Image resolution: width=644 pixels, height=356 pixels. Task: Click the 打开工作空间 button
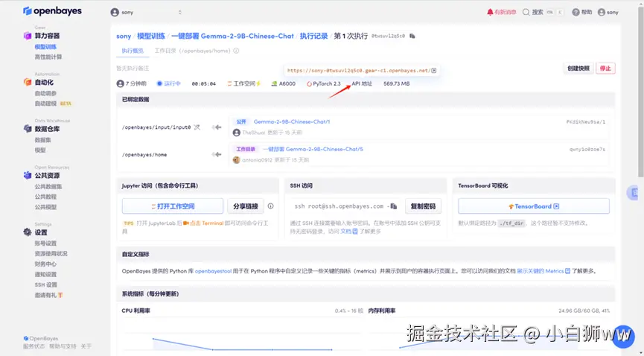(x=173, y=206)
